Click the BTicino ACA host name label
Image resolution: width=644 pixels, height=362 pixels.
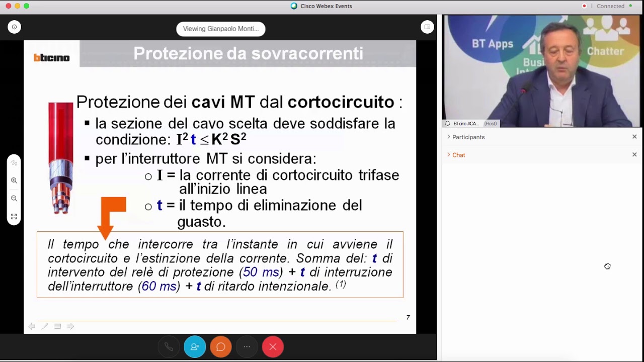(465, 124)
